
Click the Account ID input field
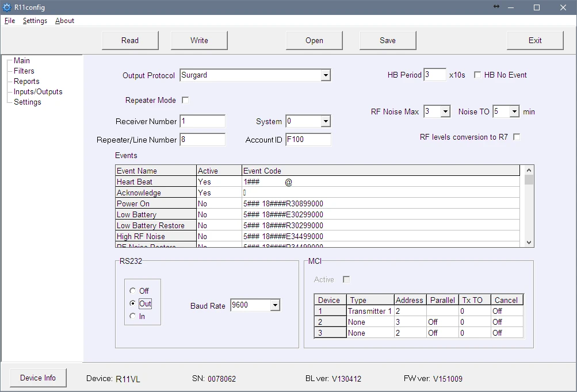pos(308,139)
